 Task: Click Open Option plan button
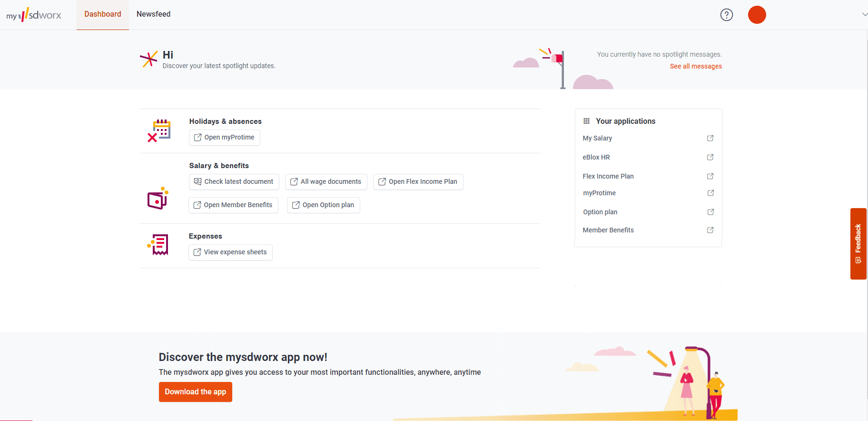[x=324, y=205]
